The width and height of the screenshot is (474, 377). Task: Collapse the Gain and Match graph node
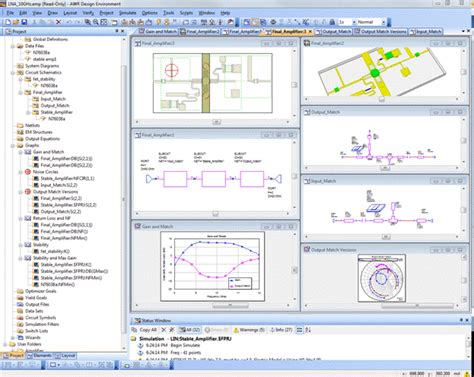coord(21,152)
